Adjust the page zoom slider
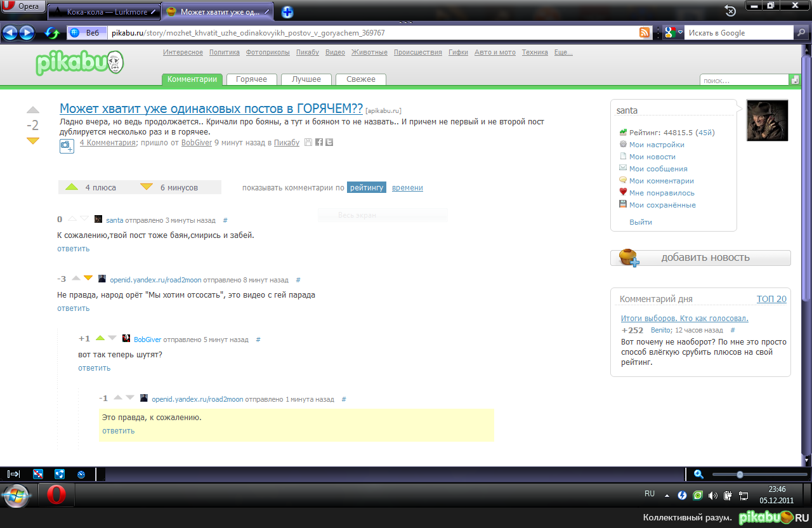This screenshot has height=528, width=812. (740, 473)
